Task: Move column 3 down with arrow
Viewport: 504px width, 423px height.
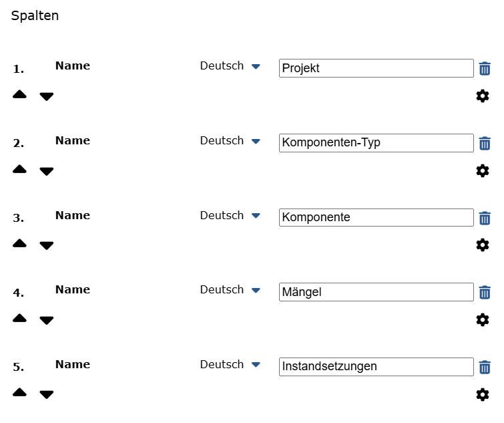Action: pos(47,245)
